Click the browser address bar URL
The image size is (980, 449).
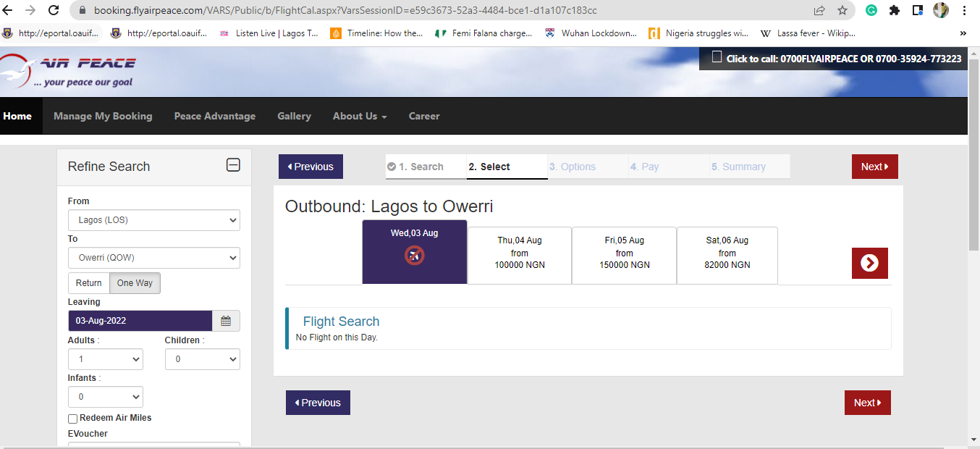[345, 11]
